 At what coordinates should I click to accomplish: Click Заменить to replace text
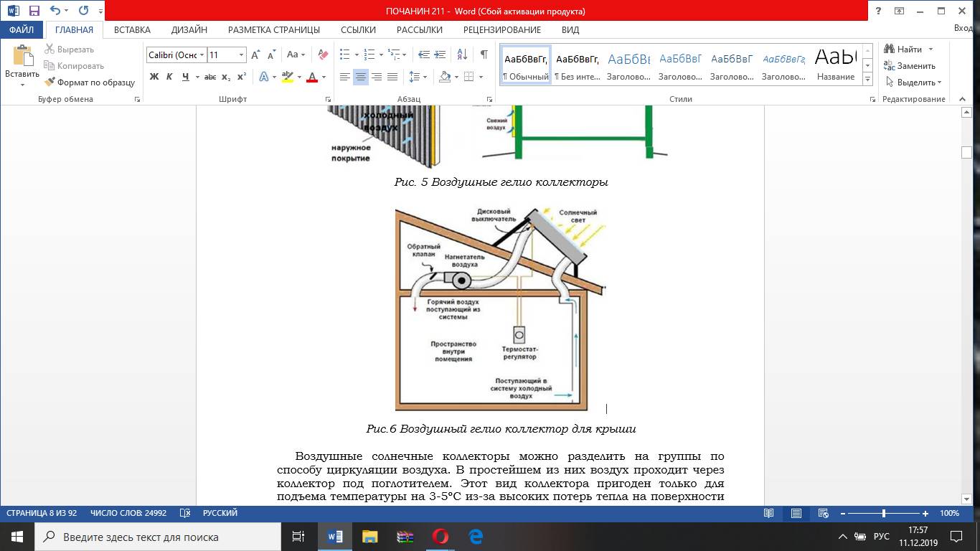[x=910, y=66]
